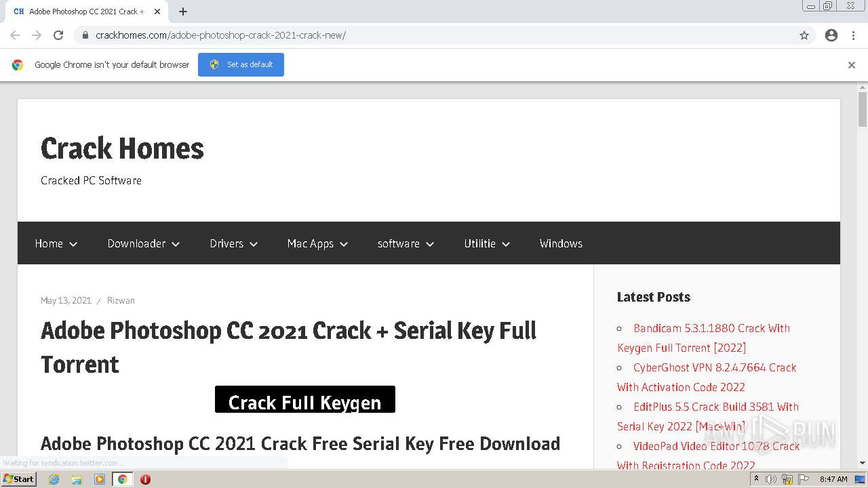Click the Latest Posts heading
The image size is (868, 488).
(653, 297)
